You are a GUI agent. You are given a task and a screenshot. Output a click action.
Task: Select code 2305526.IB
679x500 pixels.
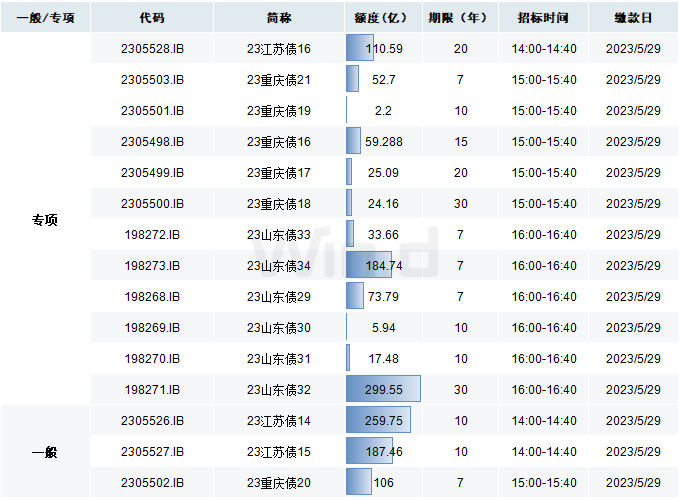152,421
